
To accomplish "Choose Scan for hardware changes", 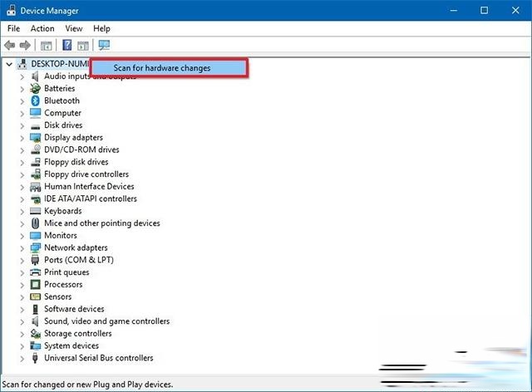I will tap(169, 68).
